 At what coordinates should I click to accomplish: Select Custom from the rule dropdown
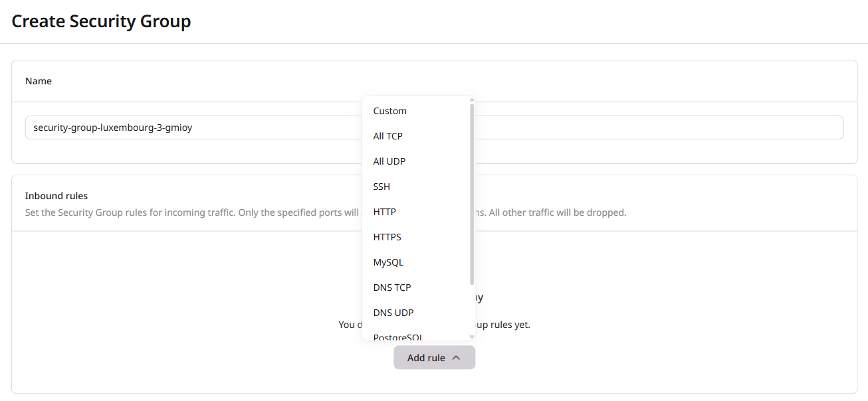click(x=416, y=111)
